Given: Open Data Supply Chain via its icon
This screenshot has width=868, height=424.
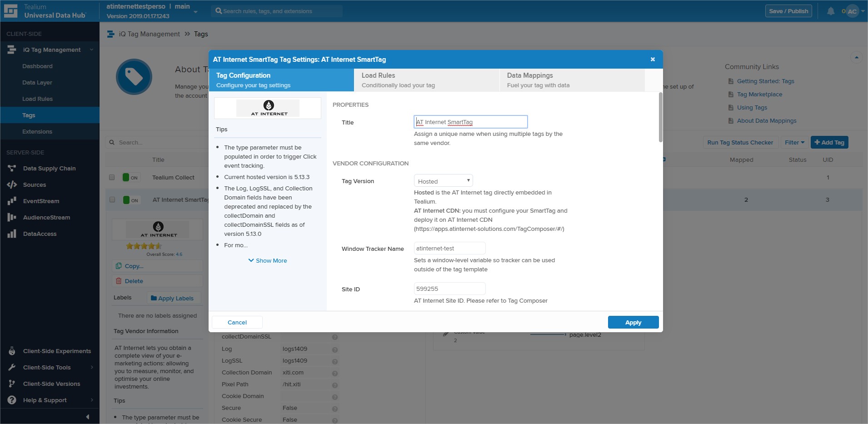Looking at the screenshot, I should tap(12, 168).
